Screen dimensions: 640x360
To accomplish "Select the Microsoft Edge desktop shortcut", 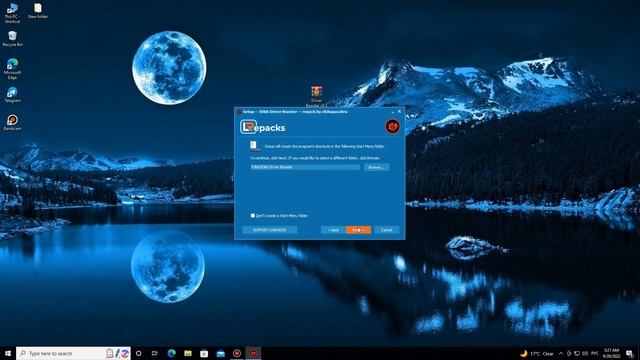I will coord(12,69).
